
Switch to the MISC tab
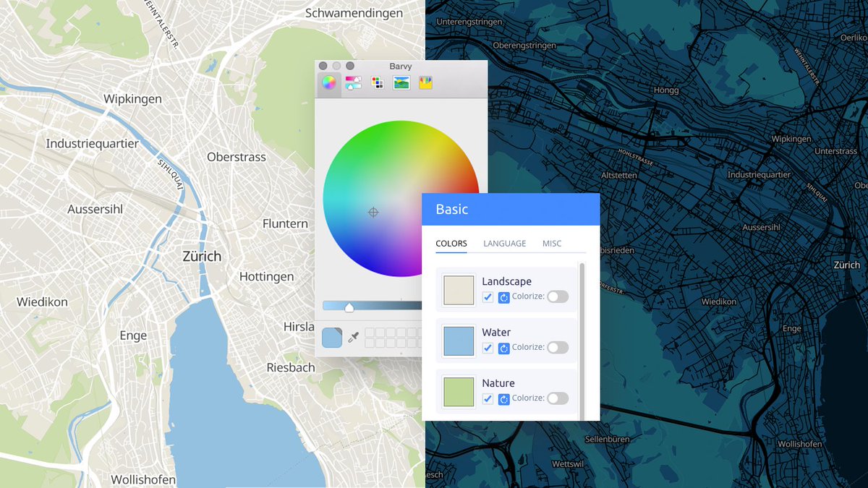tap(552, 244)
